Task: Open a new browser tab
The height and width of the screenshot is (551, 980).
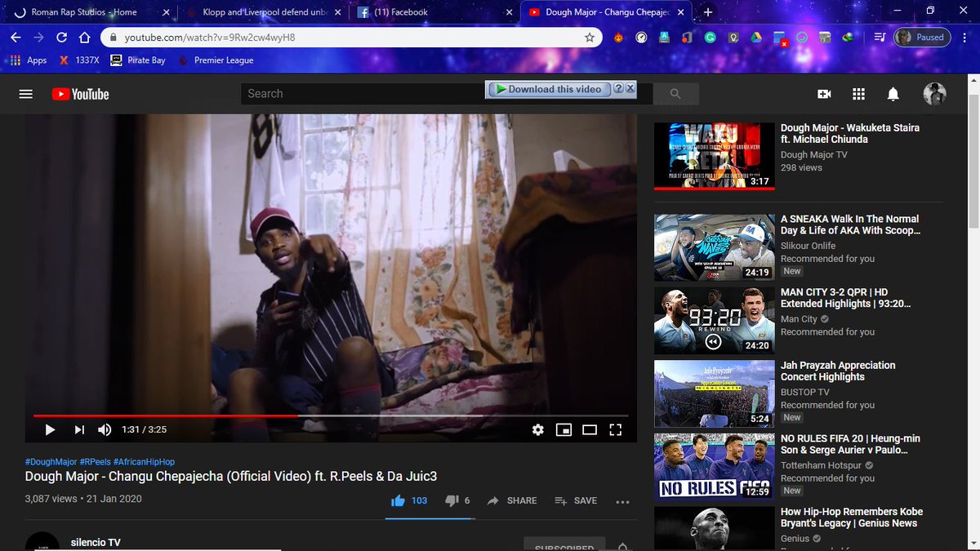Action: (708, 12)
